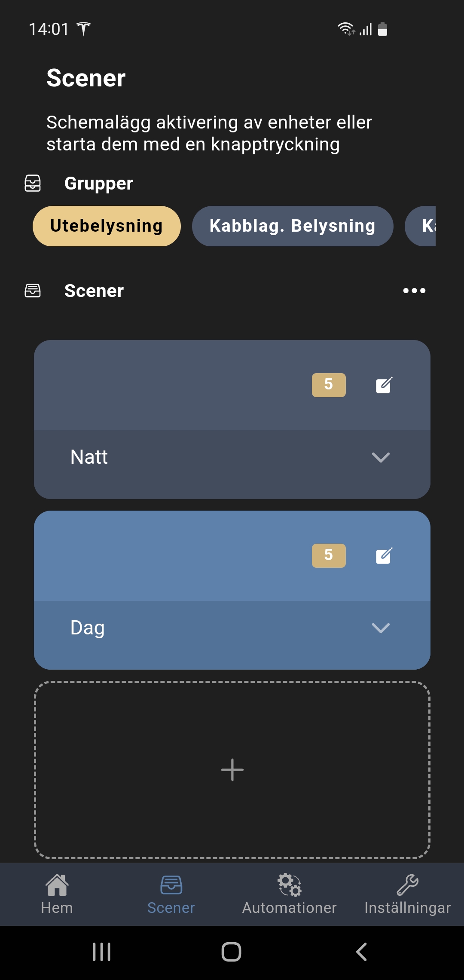
Task: Open the three-dot menu beside Scener
Action: point(414,291)
